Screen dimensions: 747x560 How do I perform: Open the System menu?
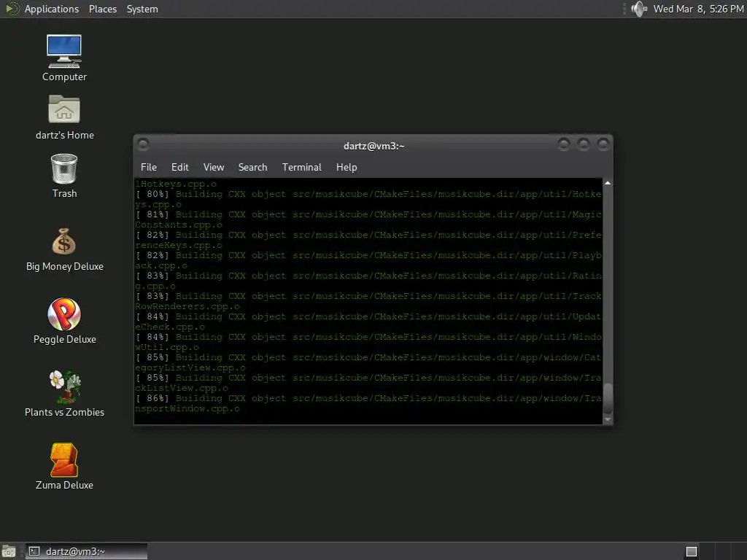tap(142, 9)
